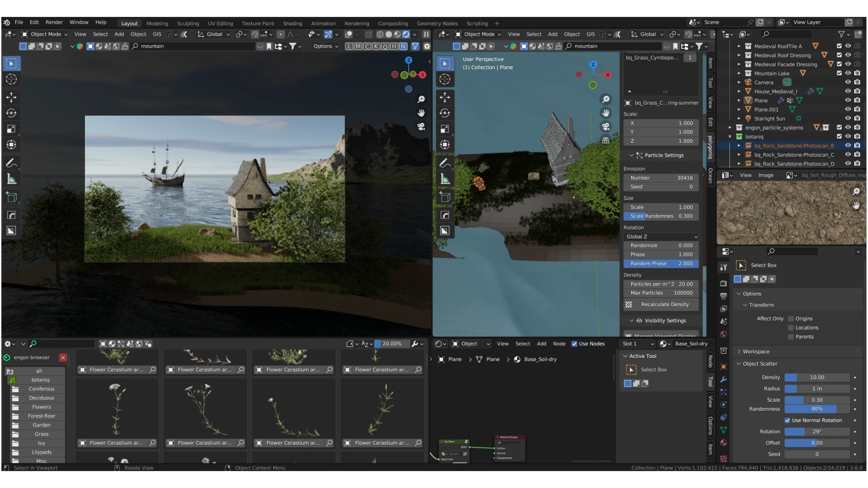Image resolution: width=868 pixels, height=488 pixels.
Task: Adjust the Object Scatter Density slider
Action: tap(817, 377)
